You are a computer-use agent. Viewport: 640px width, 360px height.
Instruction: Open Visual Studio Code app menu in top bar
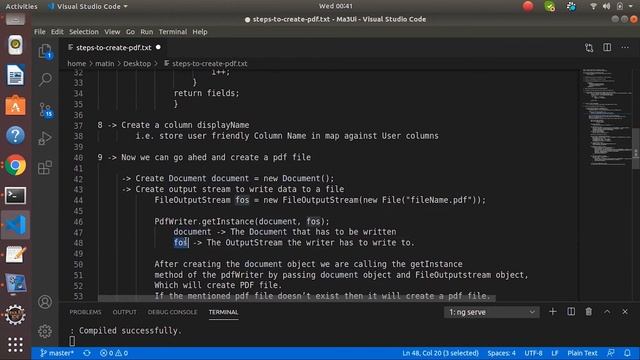coord(88,6)
